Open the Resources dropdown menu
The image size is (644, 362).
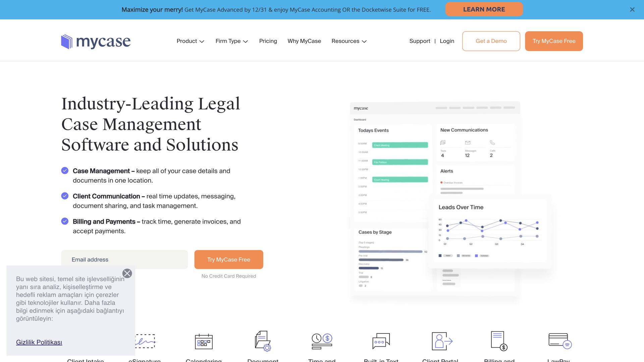coord(349,41)
